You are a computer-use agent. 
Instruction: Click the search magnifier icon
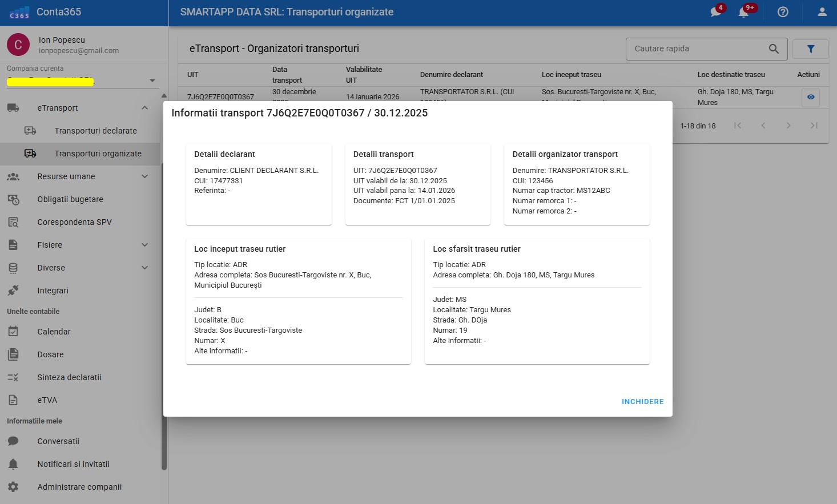click(774, 49)
